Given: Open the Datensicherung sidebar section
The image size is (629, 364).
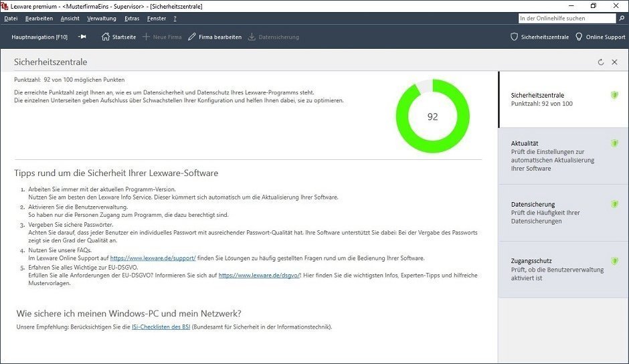Looking at the screenshot, I should tap(563, 213).
